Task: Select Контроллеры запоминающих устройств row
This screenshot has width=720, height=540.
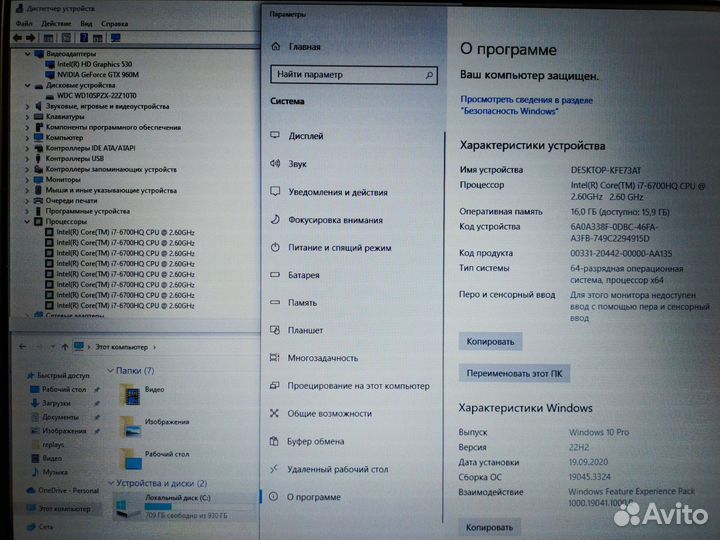Action: (x=111, y=169)
